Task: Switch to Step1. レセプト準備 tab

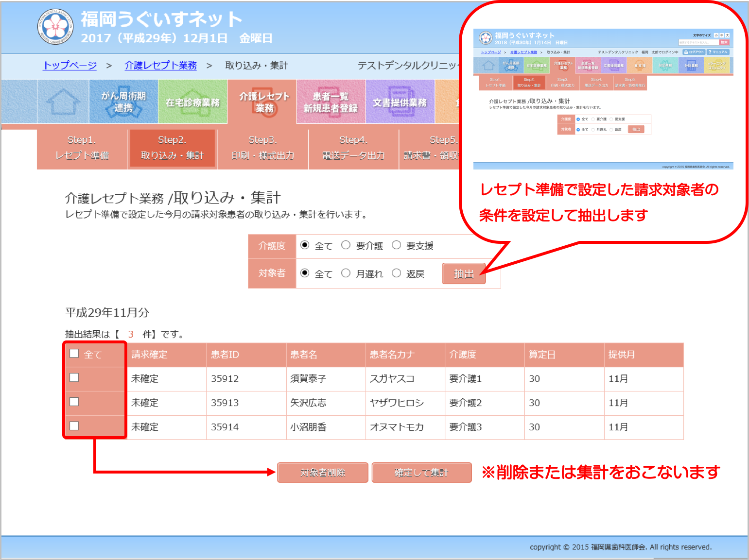Action: [x=82, y=148]
